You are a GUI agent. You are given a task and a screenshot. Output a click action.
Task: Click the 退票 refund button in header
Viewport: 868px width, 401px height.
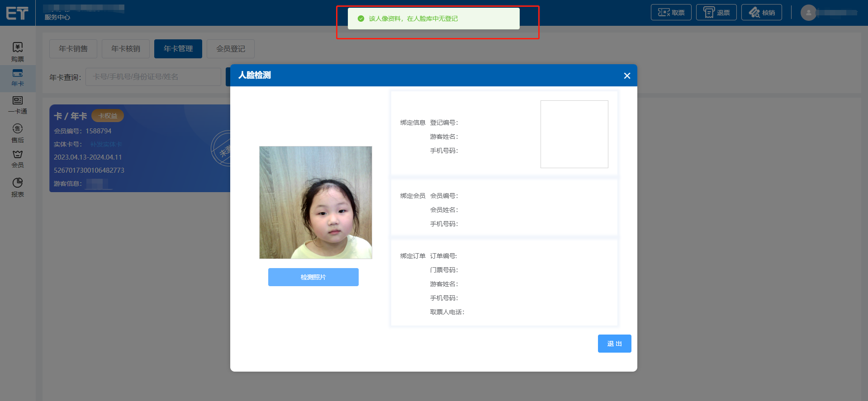coord(716,13)
